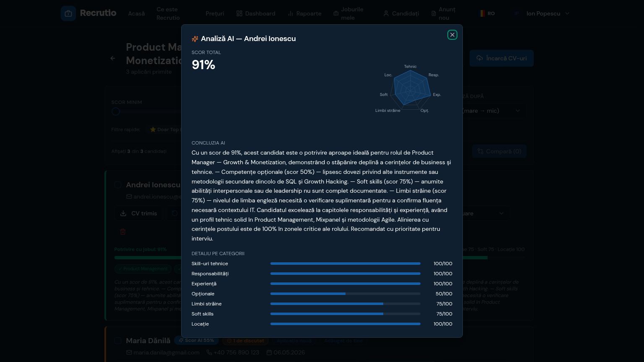Click the download icon on CV trimis
644x362 pixels.
pyautogui.click(x=123, y=213)
